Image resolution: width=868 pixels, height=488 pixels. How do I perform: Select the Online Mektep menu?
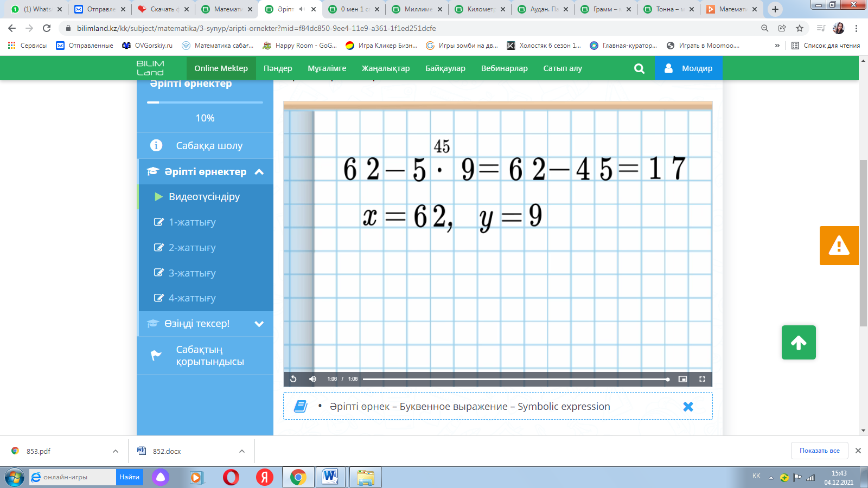221,68
